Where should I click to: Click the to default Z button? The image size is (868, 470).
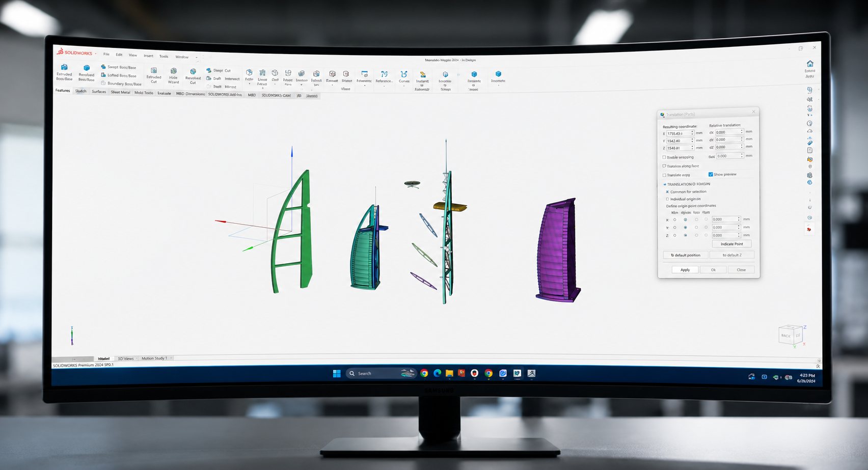(x=732, y=255)
